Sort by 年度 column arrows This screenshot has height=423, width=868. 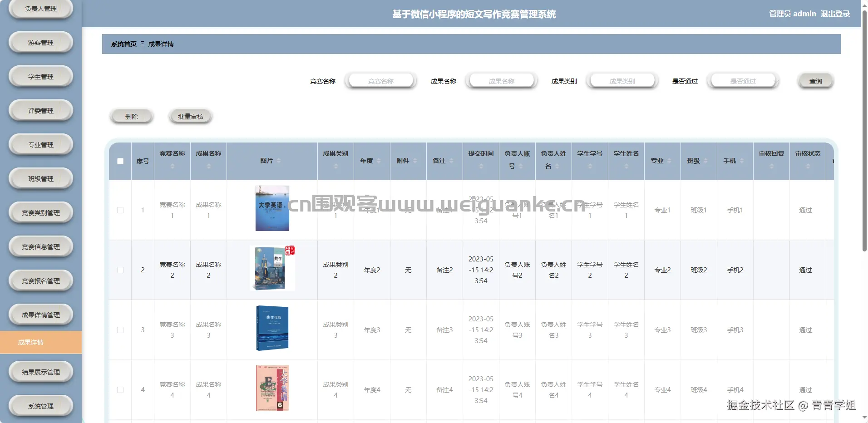(x=379, y=161)
